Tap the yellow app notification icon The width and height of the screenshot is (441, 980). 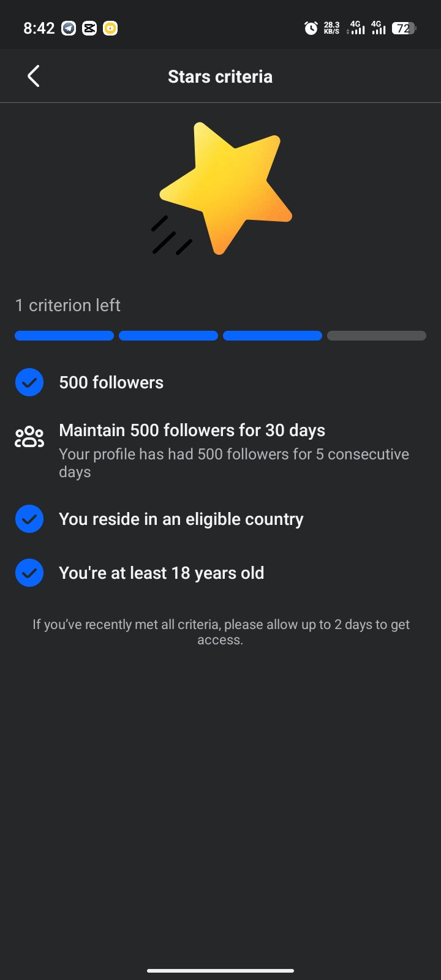[x=110, y=28]
